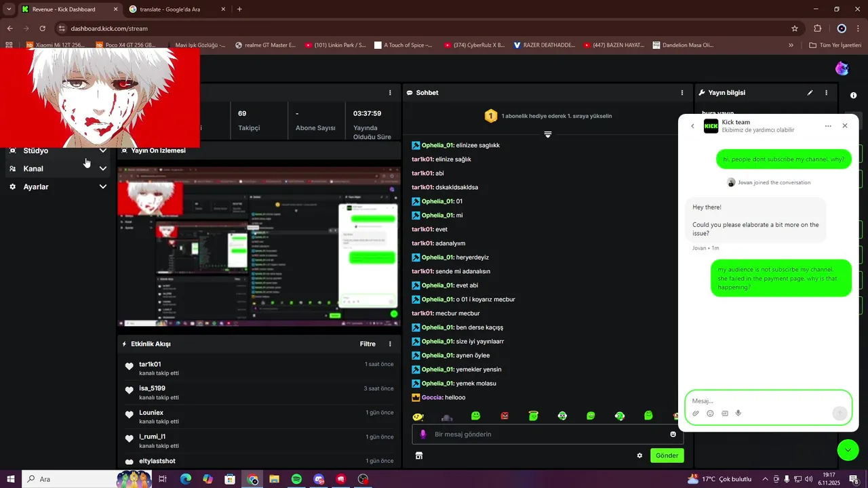Switch to translate Google tab

[x=178, y=9]
